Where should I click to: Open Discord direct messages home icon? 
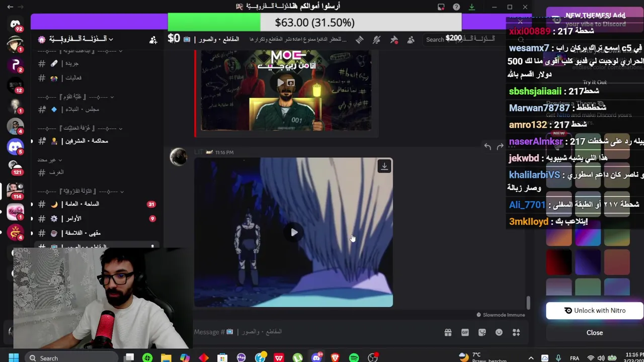tap(15, 24)
